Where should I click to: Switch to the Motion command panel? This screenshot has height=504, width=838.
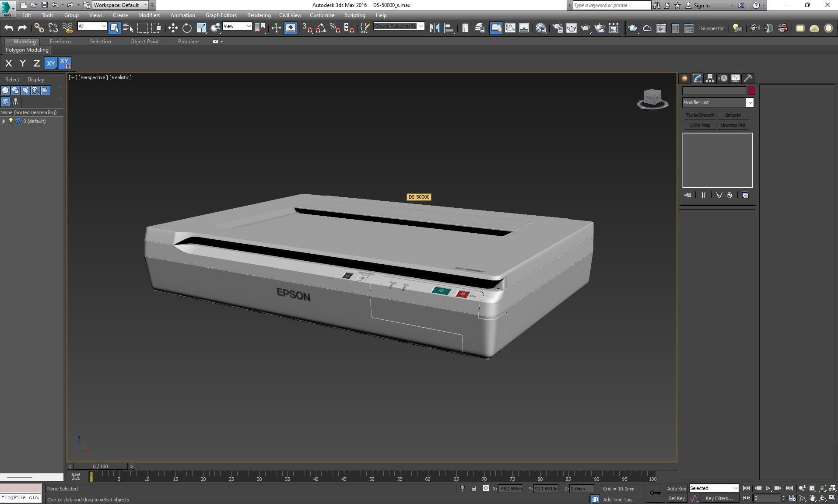coord(723,78)
